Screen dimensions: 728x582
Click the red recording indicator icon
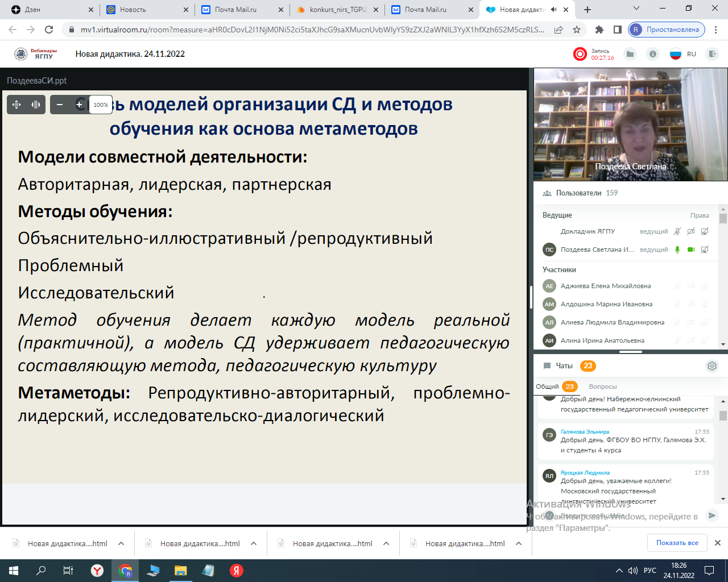[x=580, y=54]
